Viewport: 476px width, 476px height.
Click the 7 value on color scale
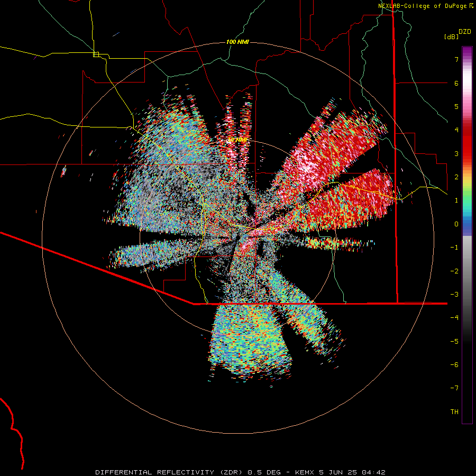click(456, 59)
